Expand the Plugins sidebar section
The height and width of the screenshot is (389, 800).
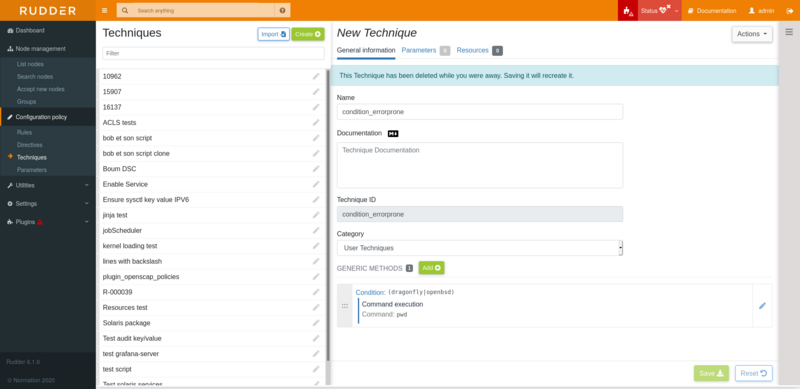[x=48, y=222]
